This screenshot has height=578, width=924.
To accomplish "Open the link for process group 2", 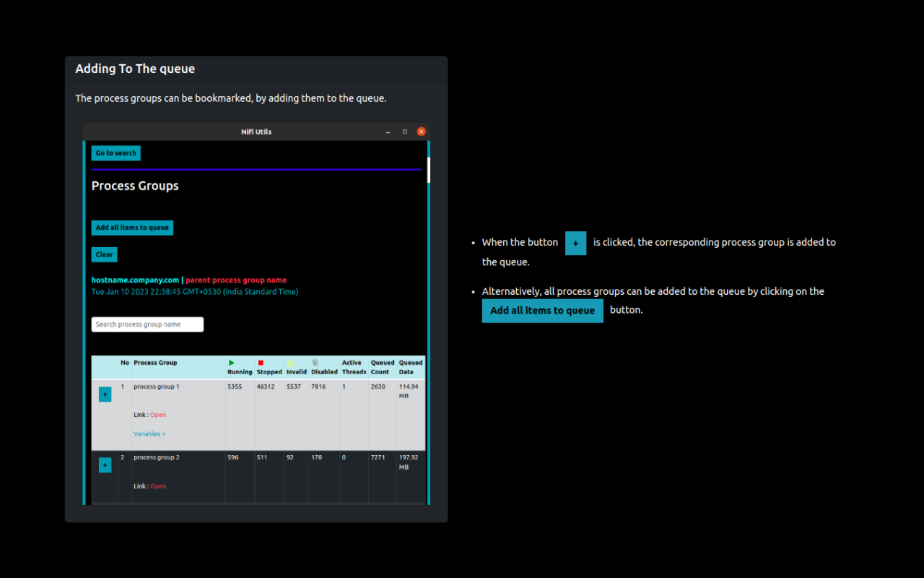I will pos(158,486).
